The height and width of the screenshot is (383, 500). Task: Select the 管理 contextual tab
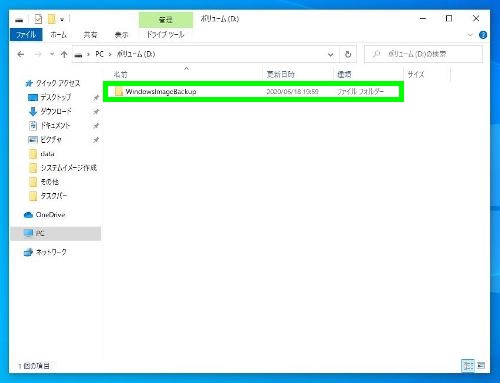(166, 20)
